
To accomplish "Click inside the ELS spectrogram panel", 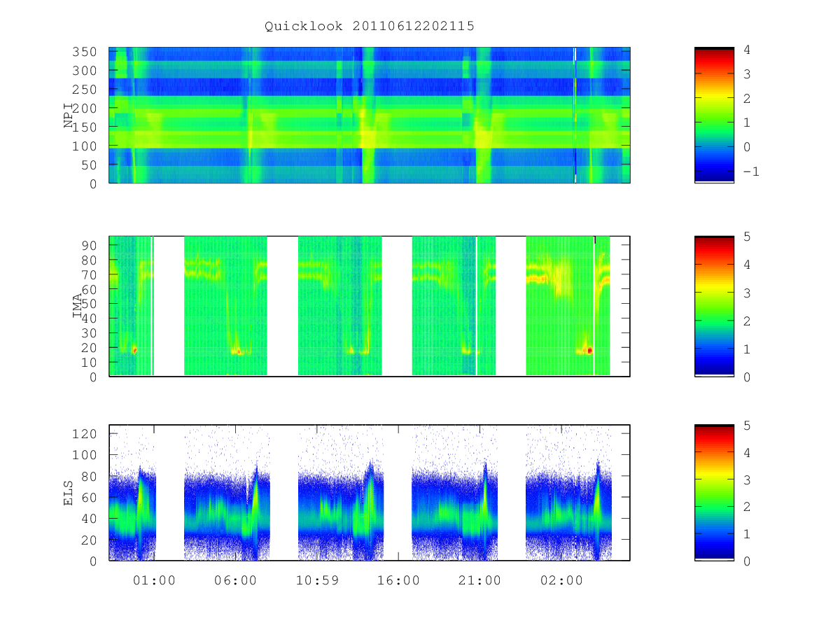I will pos(370,493).
